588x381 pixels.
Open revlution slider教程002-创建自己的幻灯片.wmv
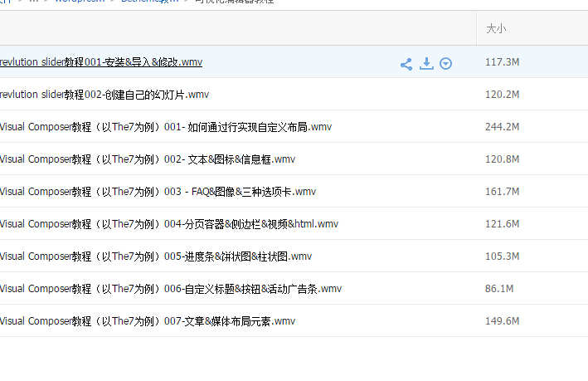click(104, 95)
